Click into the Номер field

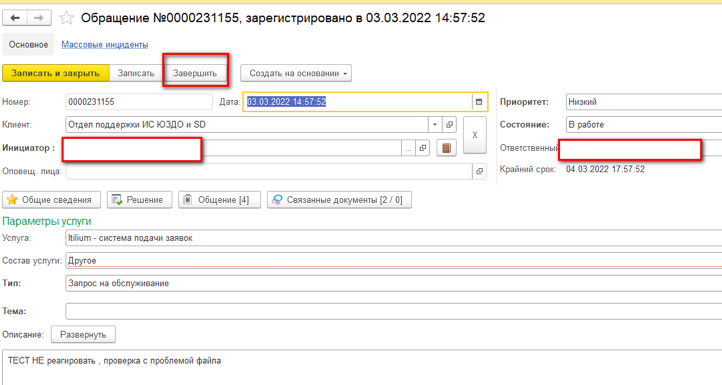coord(139,102)
